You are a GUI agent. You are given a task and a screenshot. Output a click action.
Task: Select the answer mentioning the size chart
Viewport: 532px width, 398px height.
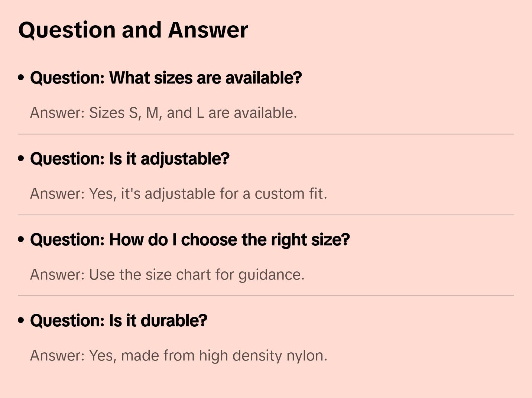click(167, 275)
